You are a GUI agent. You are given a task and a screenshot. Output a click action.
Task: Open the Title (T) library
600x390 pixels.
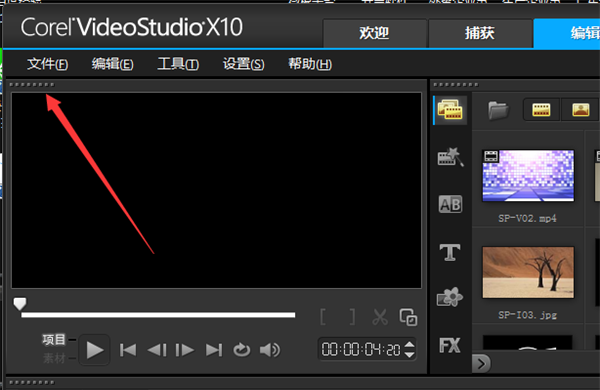[x=450, y=252]
